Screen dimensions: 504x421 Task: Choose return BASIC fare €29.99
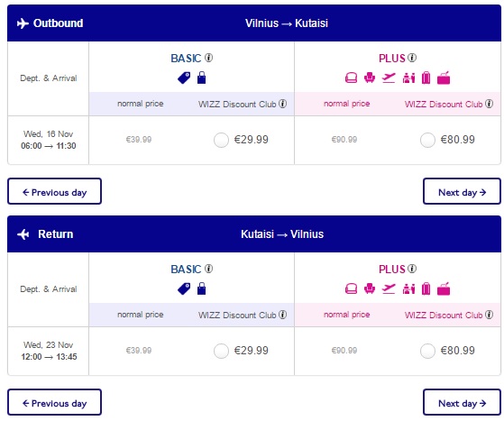click(x=221, y=351)
